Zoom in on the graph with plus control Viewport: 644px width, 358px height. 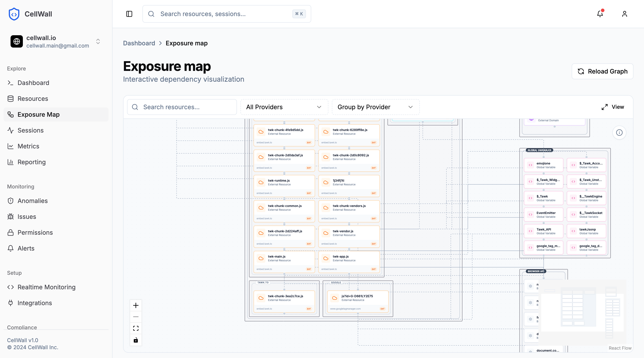tap(136, 305)
